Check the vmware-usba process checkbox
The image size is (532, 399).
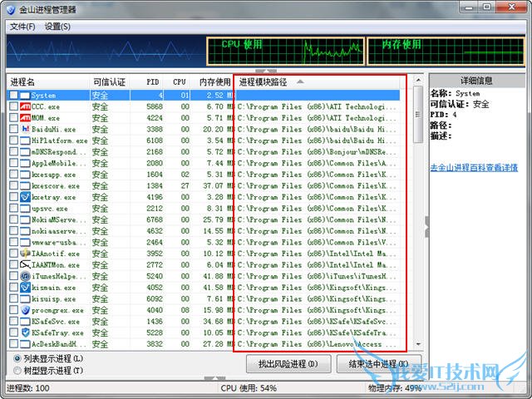coord(13,242)
